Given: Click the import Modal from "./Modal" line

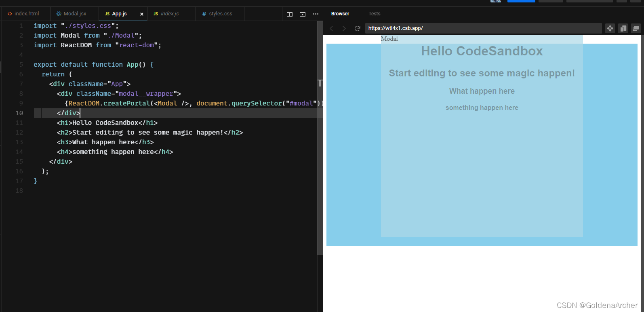Looking at the screenshot, I should [88, 36].
